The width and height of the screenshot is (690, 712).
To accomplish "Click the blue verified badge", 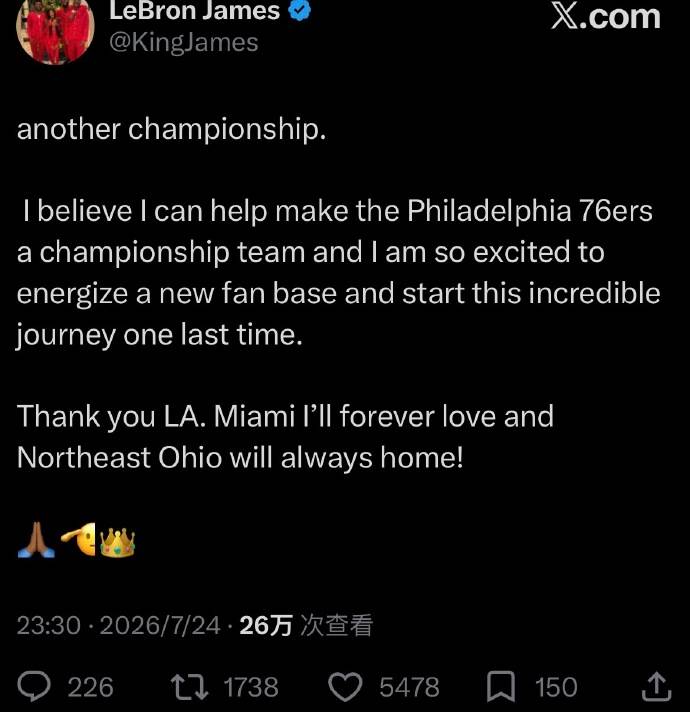I will [300, 10].
